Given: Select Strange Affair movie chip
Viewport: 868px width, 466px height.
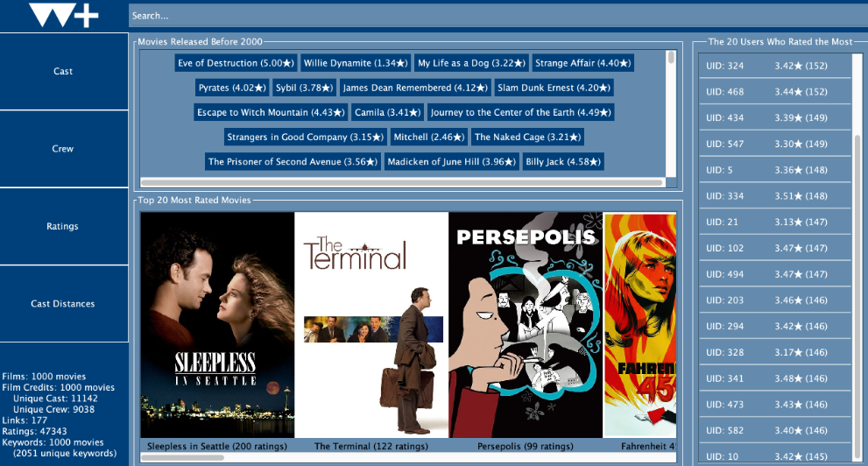Looking at the screenshot, I should (x=583, y=63).
